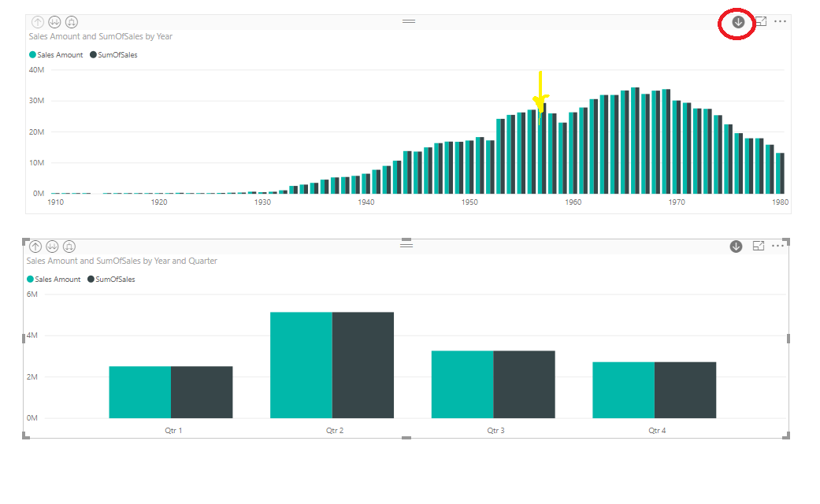Click the 1940 axis label
Viewport: 820px width, 504px height.
click(x=366, y=202)
